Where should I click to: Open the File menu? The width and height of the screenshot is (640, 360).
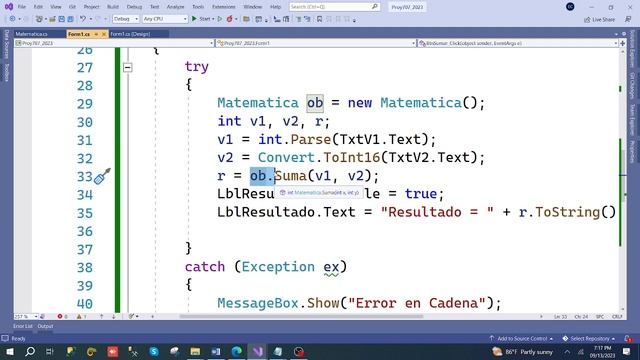[22, 7]
